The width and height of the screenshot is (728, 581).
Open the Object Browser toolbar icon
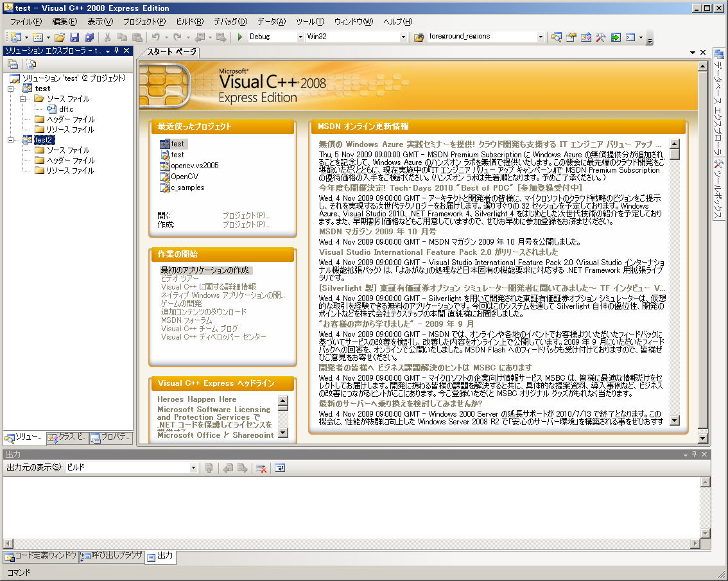coord(586,37)
